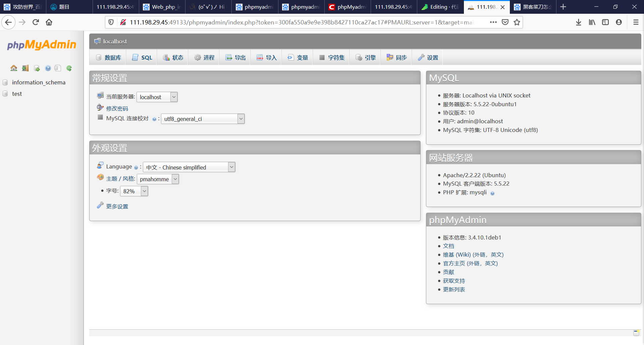Viewport: 644px width, 345px height.
Task: Click the browser home button
Action: (x=49, y=22)
